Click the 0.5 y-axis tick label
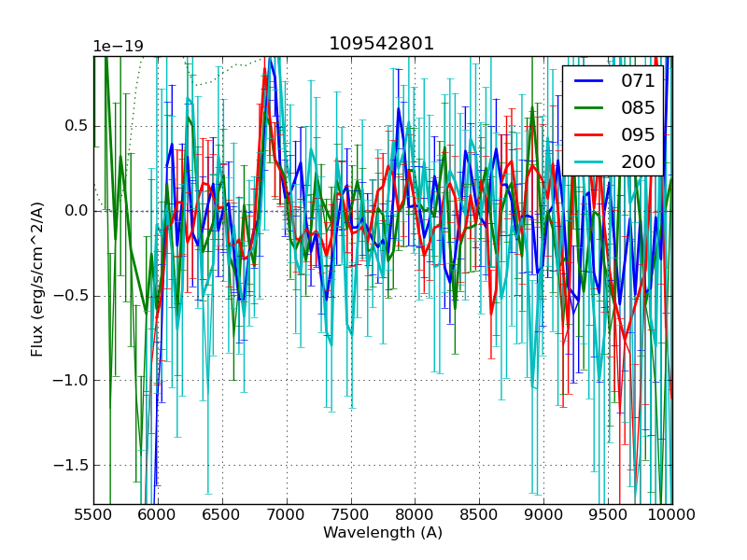Viewport: 747px width, 560px height. tap(75, 126)
